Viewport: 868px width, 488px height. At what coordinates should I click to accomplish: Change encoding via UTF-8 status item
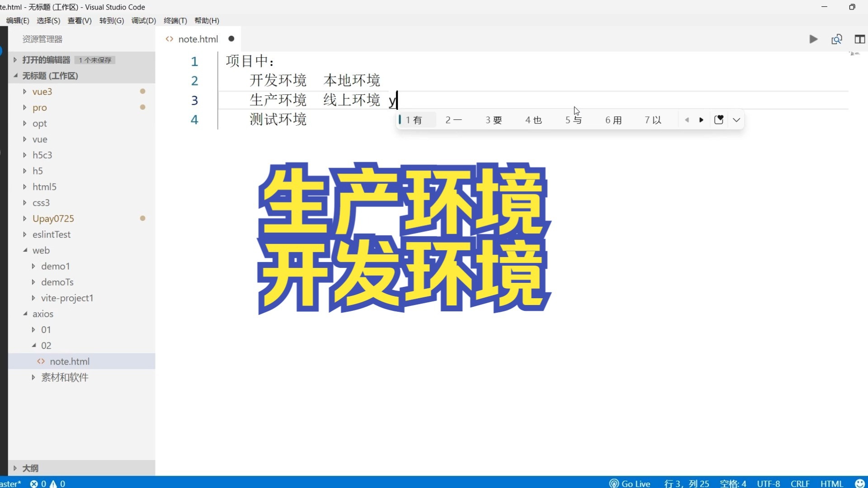point(769,483)
